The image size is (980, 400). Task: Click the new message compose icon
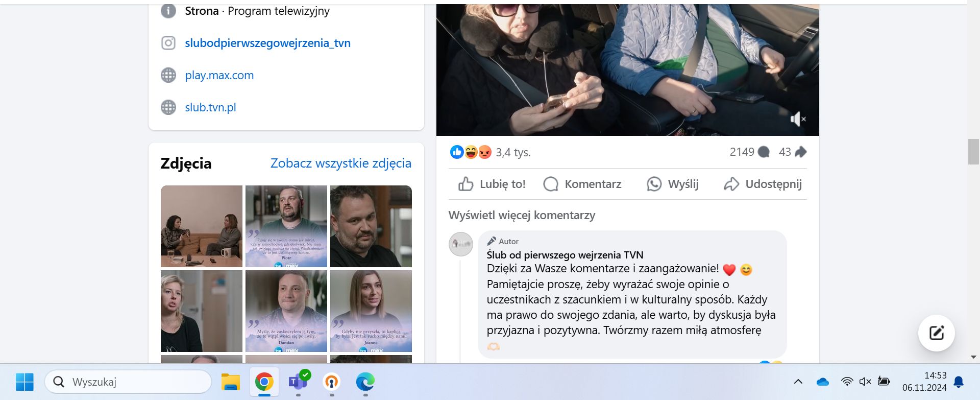tap(937, 333)
